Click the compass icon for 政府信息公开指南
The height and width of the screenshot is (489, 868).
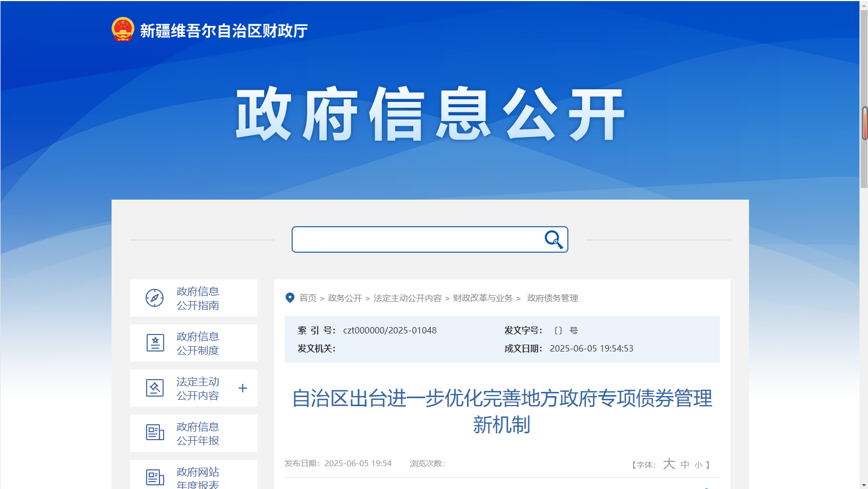[x=155, y=298]
